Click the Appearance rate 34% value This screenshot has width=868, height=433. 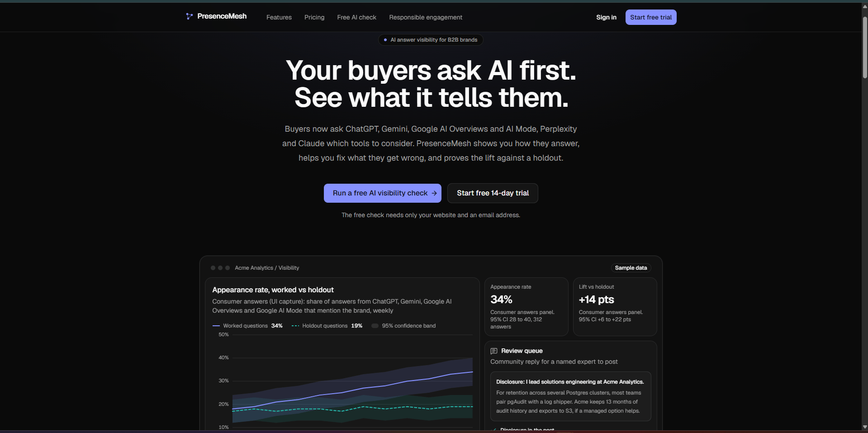[501, 300]
